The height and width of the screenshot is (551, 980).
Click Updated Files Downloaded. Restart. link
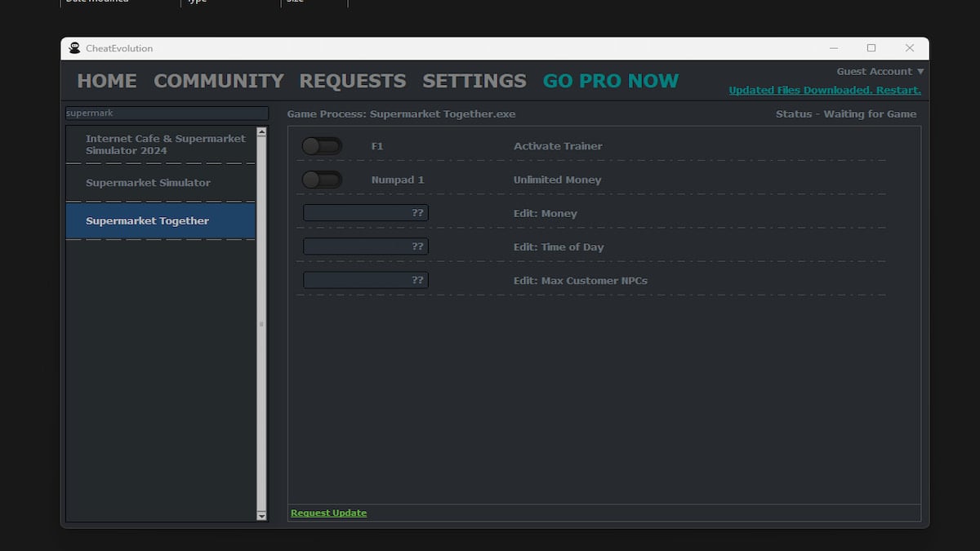pyautogui.click(x=824, y=91)
